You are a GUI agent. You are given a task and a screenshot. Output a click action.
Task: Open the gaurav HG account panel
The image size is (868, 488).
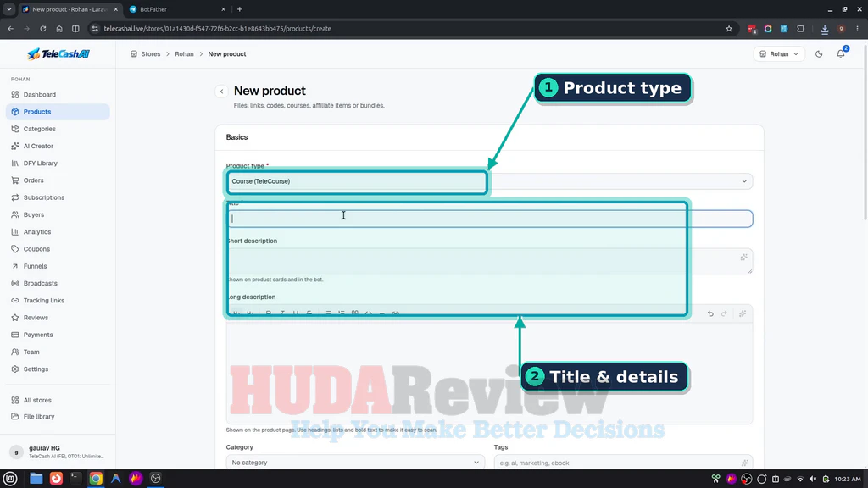point(58,452)
